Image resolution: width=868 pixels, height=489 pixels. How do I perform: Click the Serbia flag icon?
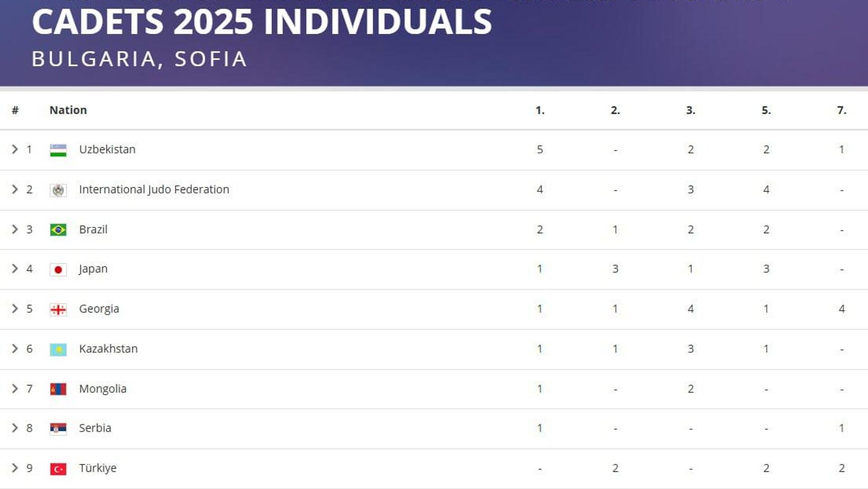58,428
